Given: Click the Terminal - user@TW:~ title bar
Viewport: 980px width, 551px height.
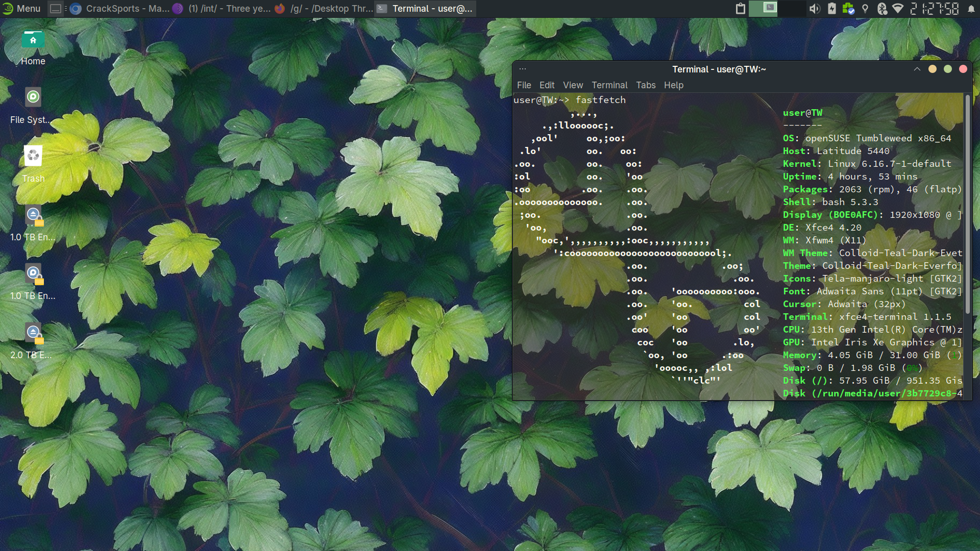Looking at the screenshot, I should click(x=719, y=69).
